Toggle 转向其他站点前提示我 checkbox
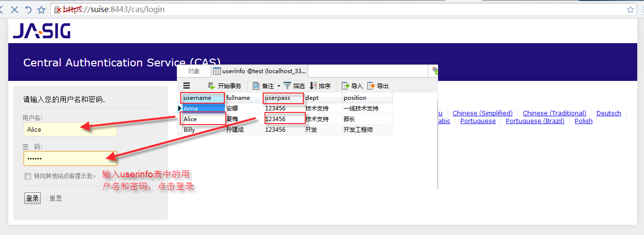 28,176
